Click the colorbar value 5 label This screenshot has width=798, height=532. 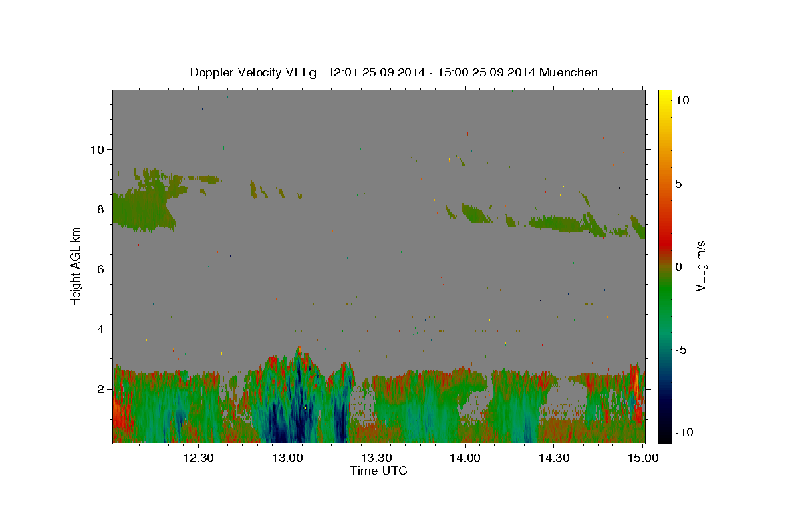coord(678,184)
